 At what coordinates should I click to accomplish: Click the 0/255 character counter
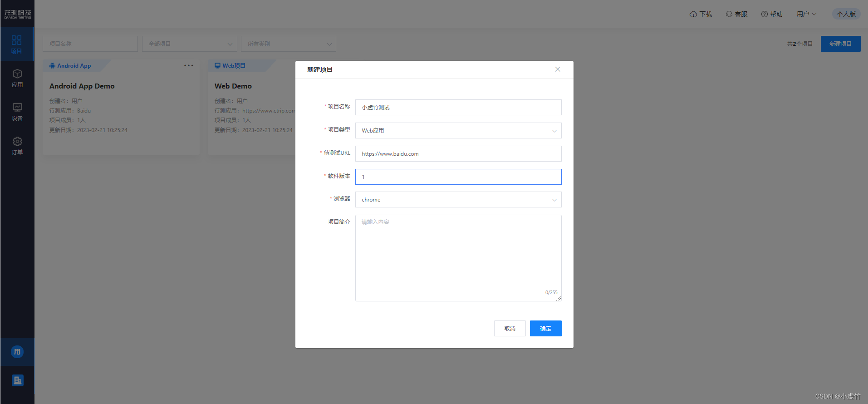point(551,292)
